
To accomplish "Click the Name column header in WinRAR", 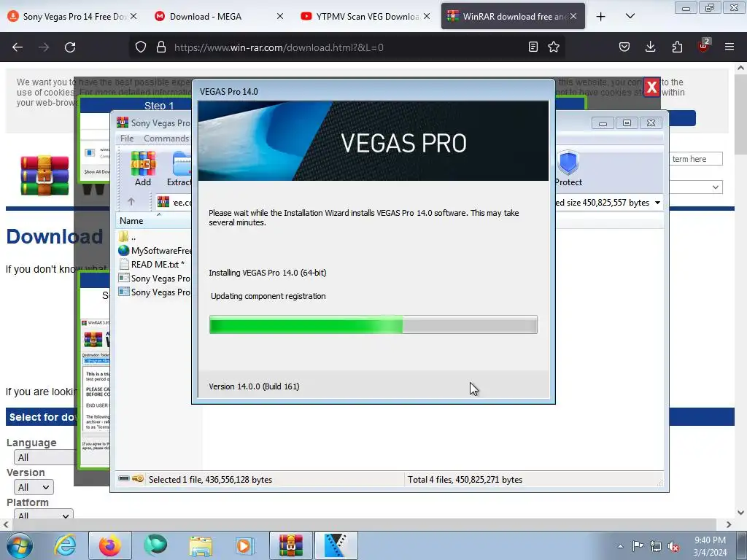I will click(131, 221).
